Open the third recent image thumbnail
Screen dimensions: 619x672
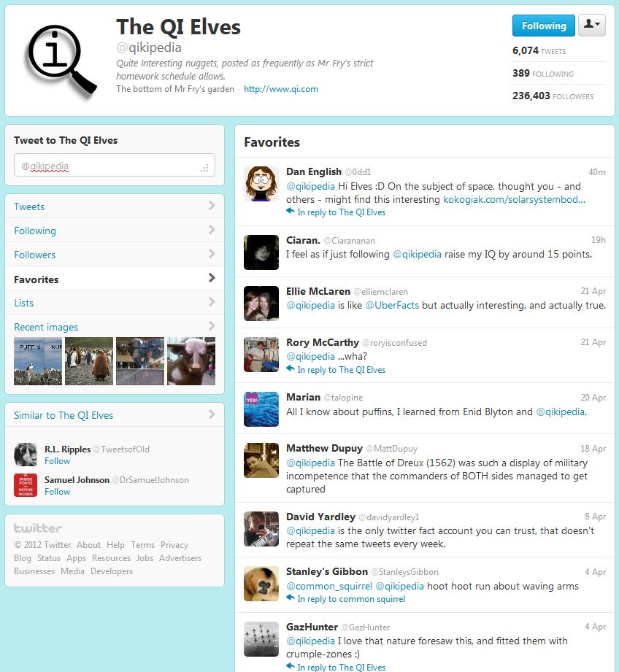click(x=140, y=361)
